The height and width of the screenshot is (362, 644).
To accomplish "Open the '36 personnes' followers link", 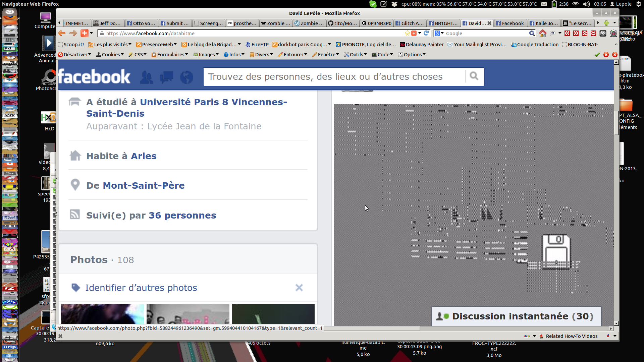I will click(x=182, y=216).
